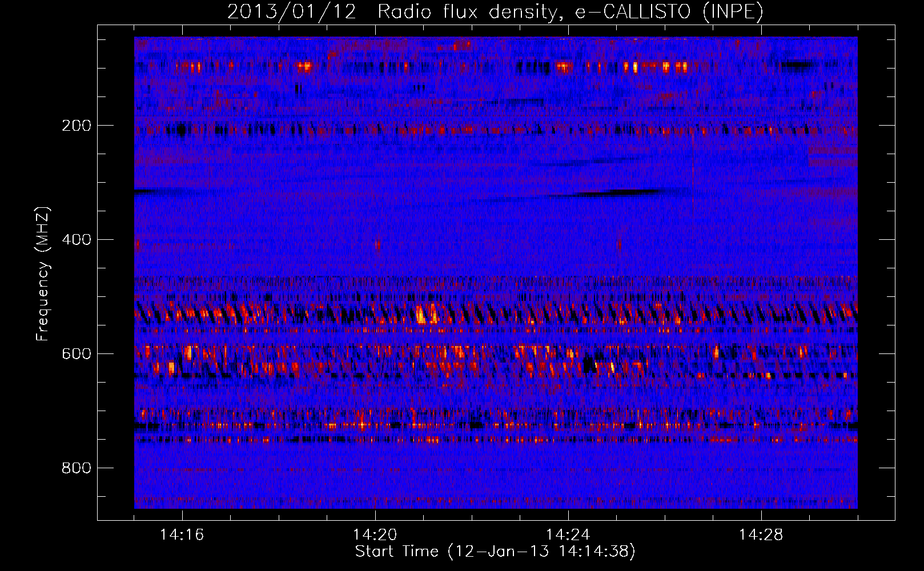Screen dimensions: 924x571
Task: Click the 14:20 time tick label
Action: point(375,535)
